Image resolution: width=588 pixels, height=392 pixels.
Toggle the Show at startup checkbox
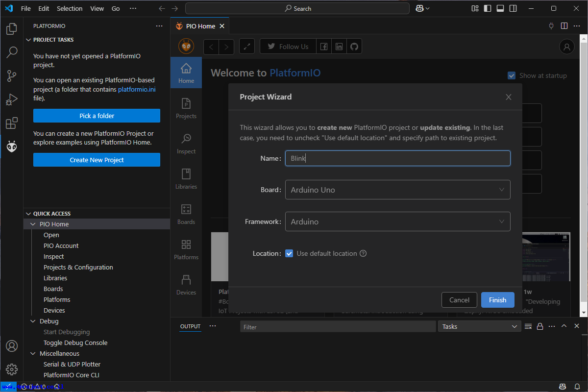pos(512,75)
